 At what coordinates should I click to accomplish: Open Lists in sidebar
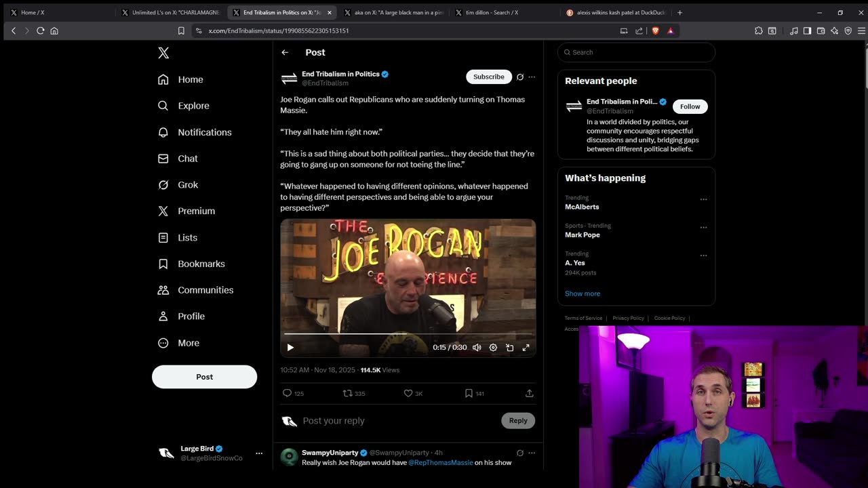pyautogui.click(x=178, y=237)
